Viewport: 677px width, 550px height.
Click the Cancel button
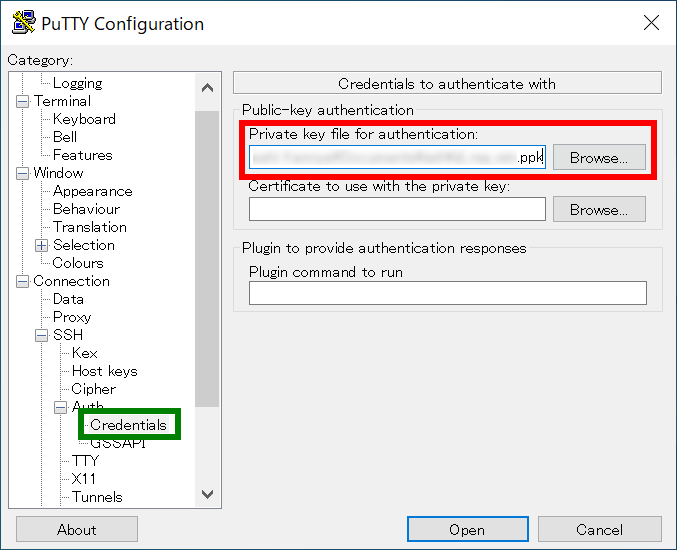600,529
